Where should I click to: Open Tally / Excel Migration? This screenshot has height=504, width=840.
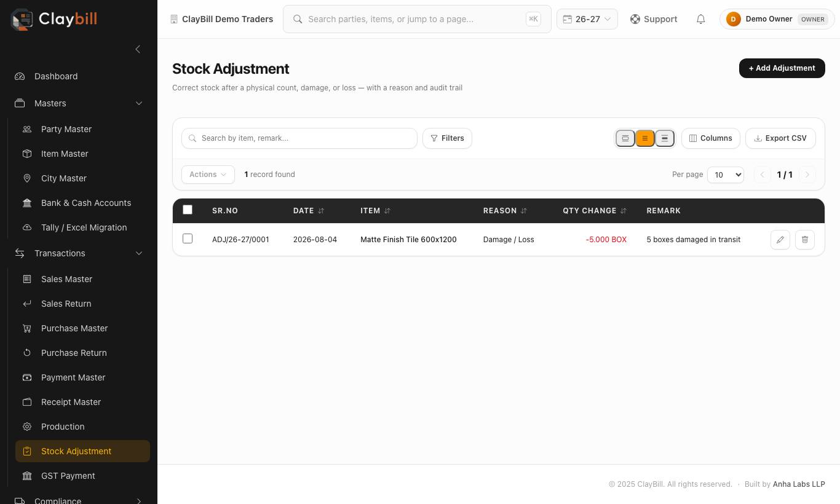point(82,227)
